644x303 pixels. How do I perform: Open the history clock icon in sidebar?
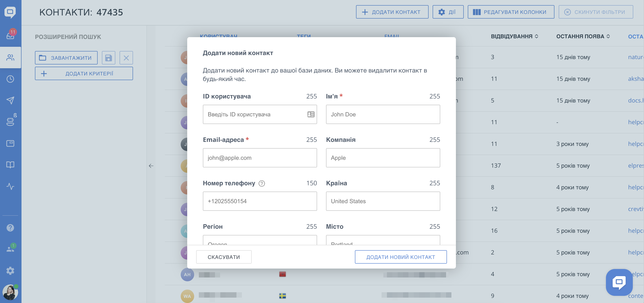(11, 79)
